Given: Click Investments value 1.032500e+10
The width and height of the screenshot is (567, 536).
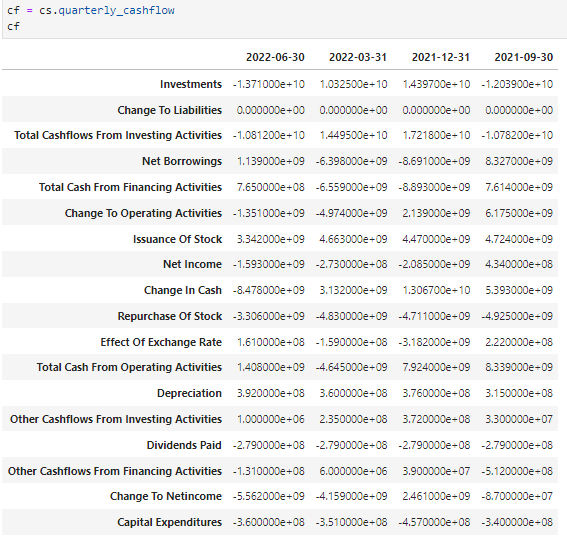Looking at the screenshot, I should point(354,84).
